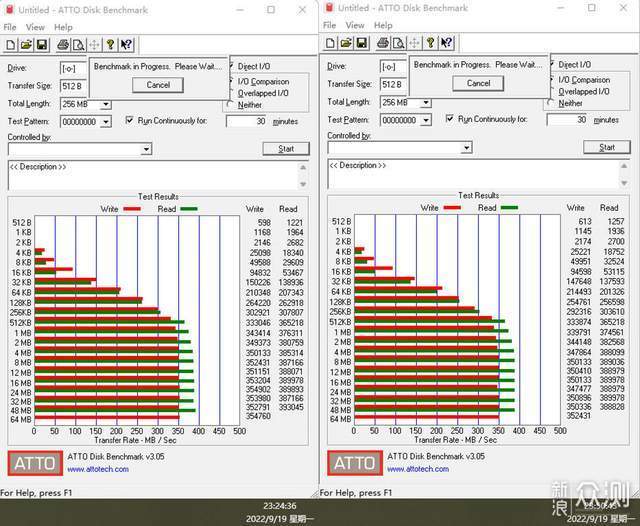Screen dimensions: 640x526
Task: Cancel the benchmark in right window
Action: [x=478, y=83]
